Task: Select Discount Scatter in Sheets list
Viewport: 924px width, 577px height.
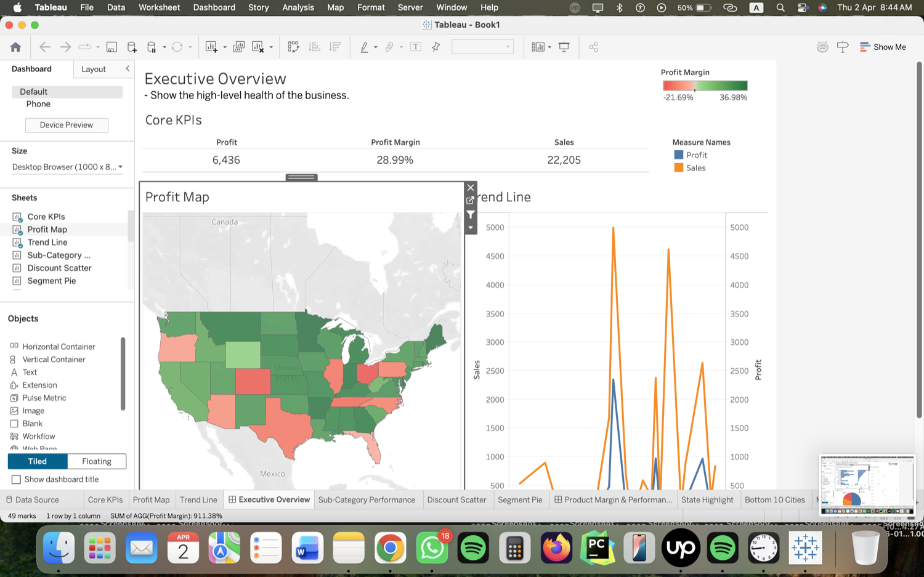Action: 59,268
